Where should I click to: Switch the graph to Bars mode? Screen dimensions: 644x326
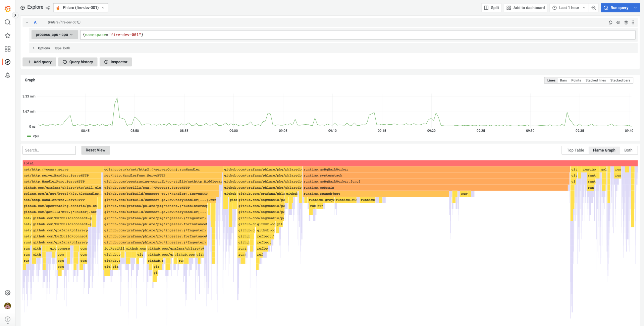pyautogui.click(x=563, y=80)
